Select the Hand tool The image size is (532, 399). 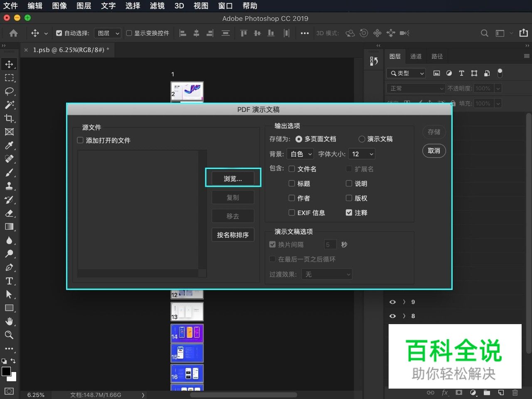pyautogui.click(x=9, y=321)
